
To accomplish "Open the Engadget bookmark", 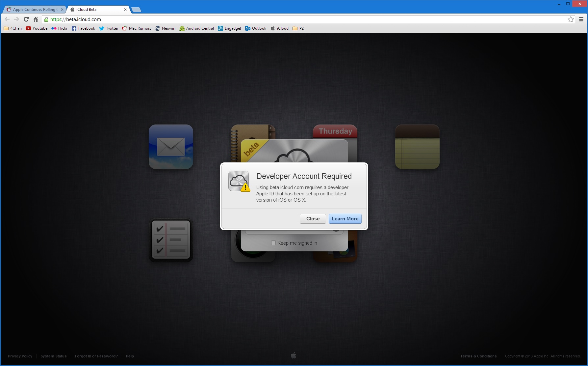I will point(229,28).
